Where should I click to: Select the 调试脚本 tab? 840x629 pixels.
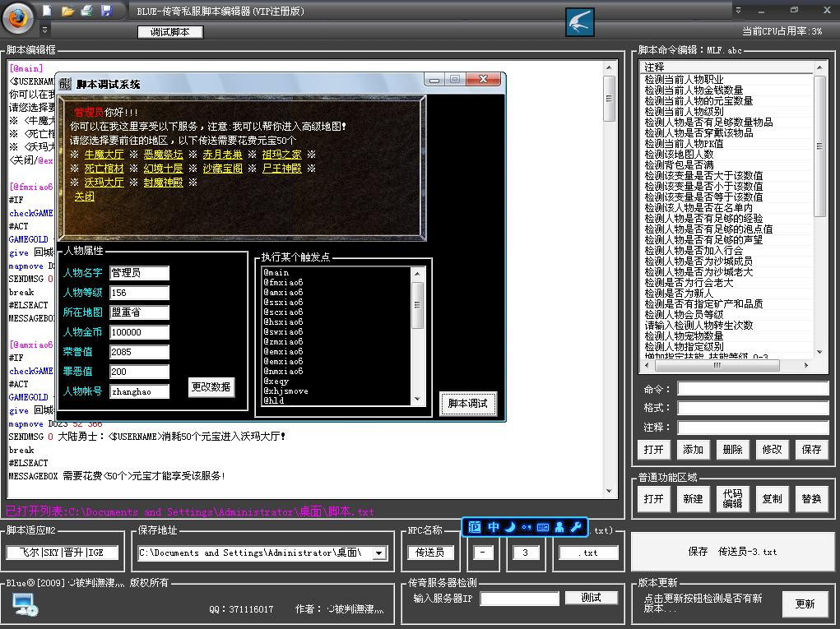pos(169,32)
